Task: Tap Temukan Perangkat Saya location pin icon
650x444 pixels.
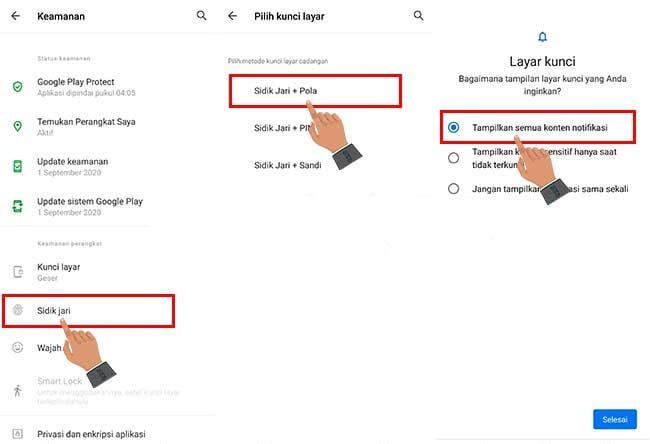Action: (x=17, y=126)
